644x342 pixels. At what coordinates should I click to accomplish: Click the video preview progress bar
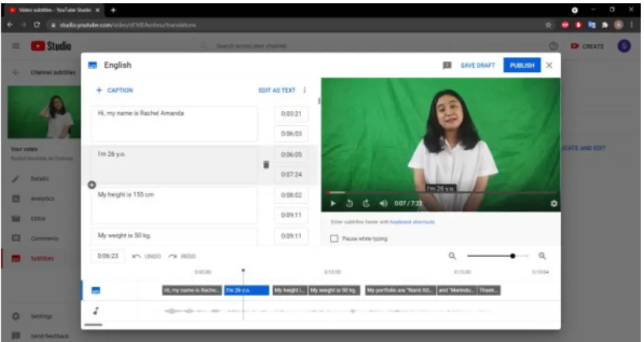(442, 192)
